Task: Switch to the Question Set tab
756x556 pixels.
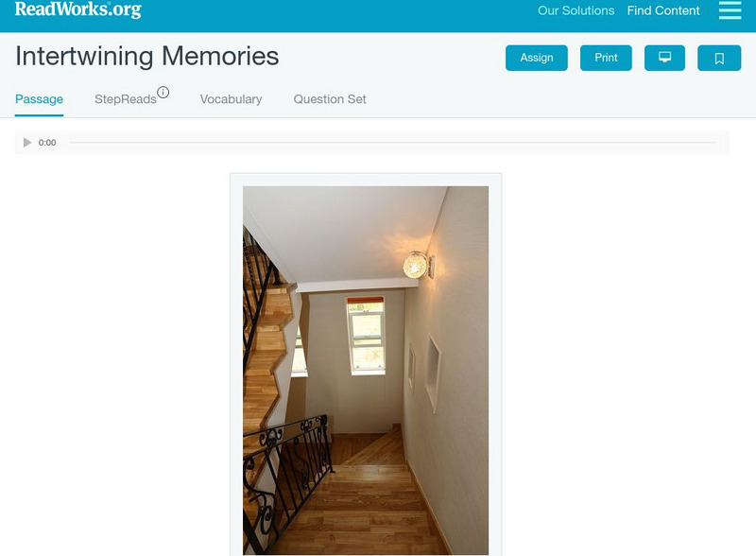Action: pyautogui.click(x=330, y=99)
